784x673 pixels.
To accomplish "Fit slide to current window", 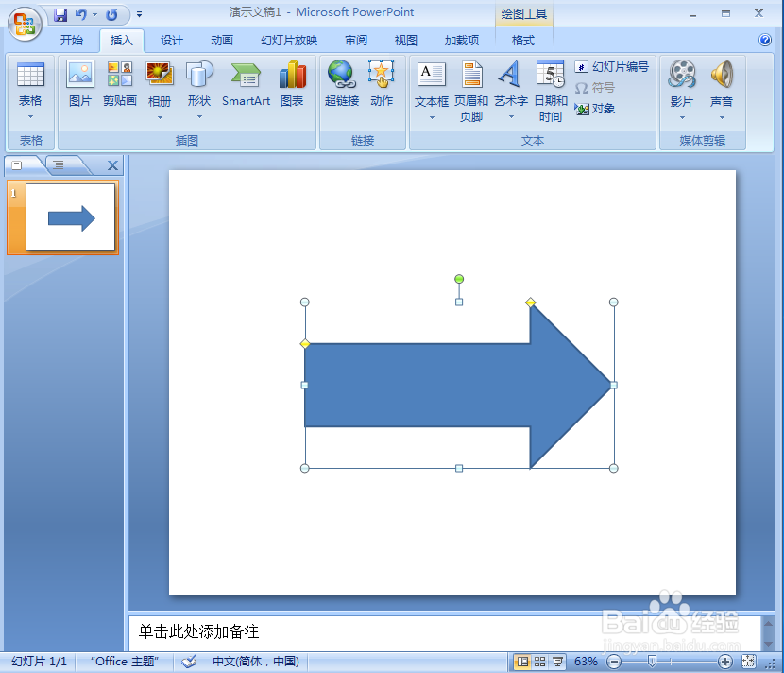I will click(748, 662).
